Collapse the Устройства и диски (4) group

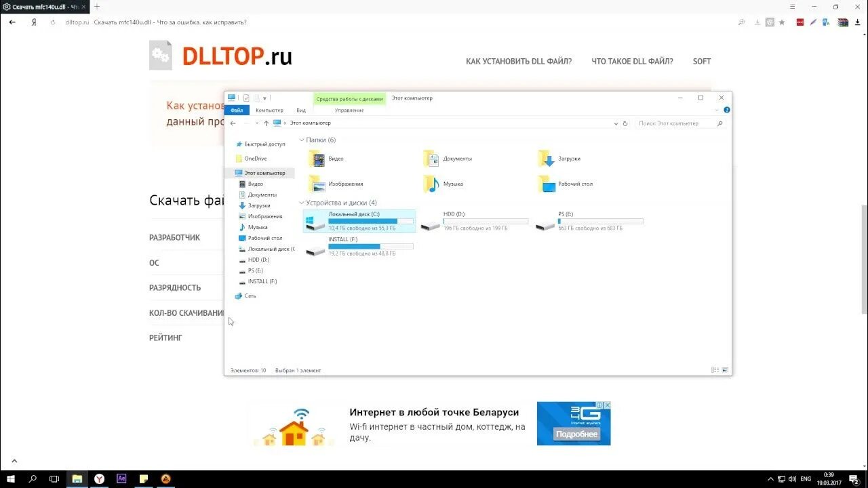point(302,203)
